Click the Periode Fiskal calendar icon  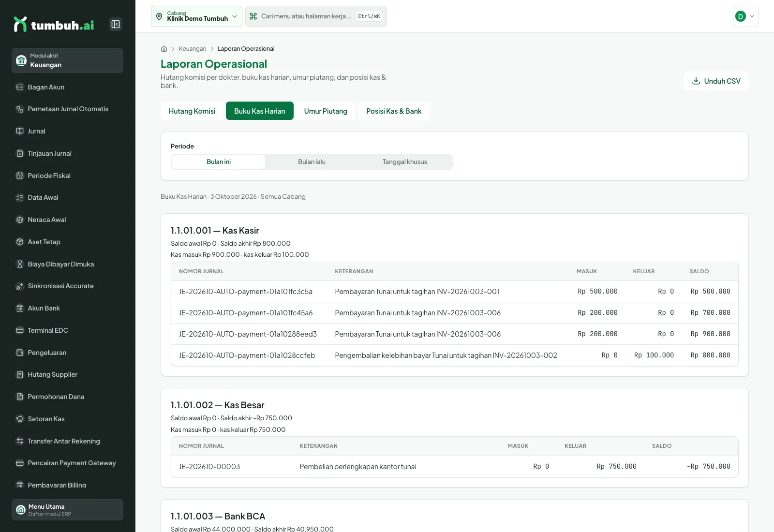pos(20,176)
